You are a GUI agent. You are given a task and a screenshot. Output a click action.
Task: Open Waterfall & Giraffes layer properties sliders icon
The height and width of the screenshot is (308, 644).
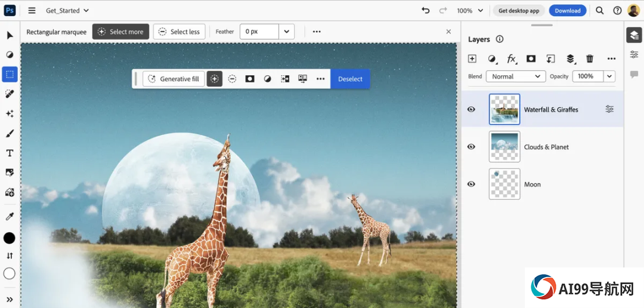pyautogui.click(x=609, y=109)
